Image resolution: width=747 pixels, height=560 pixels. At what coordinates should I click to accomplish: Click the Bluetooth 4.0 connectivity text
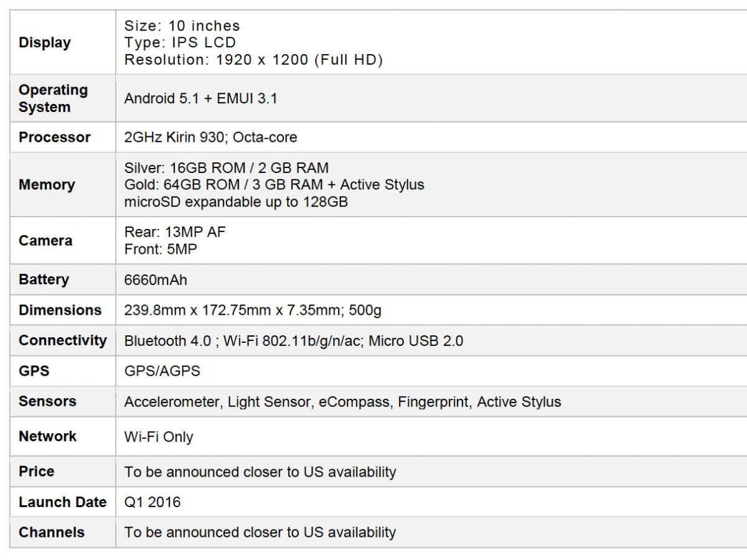tap(168, 341)
